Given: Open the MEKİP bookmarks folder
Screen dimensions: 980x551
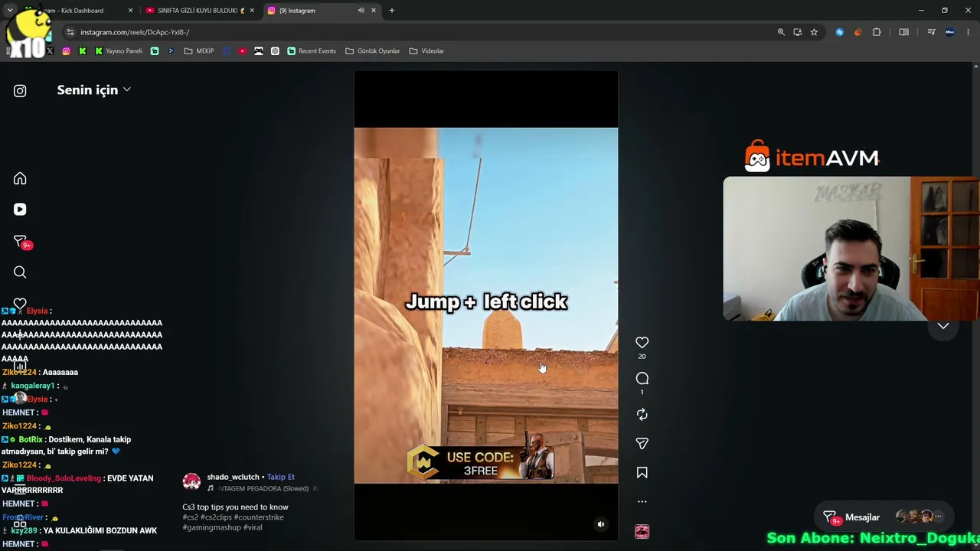Looking at the screenshot, I should pyautogui.click(x=199, y=51).
